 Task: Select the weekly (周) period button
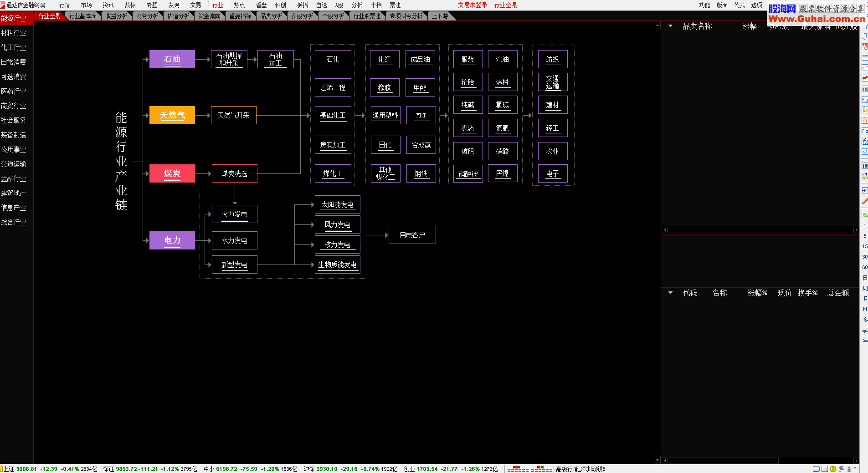pyautogui.click(x=864, y=288)
